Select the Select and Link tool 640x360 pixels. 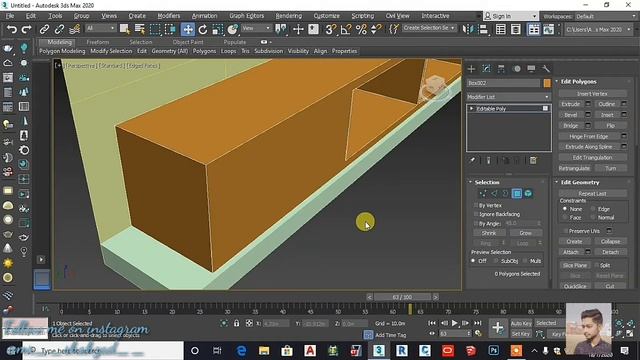pyautogui.click(x=44, y=29)
